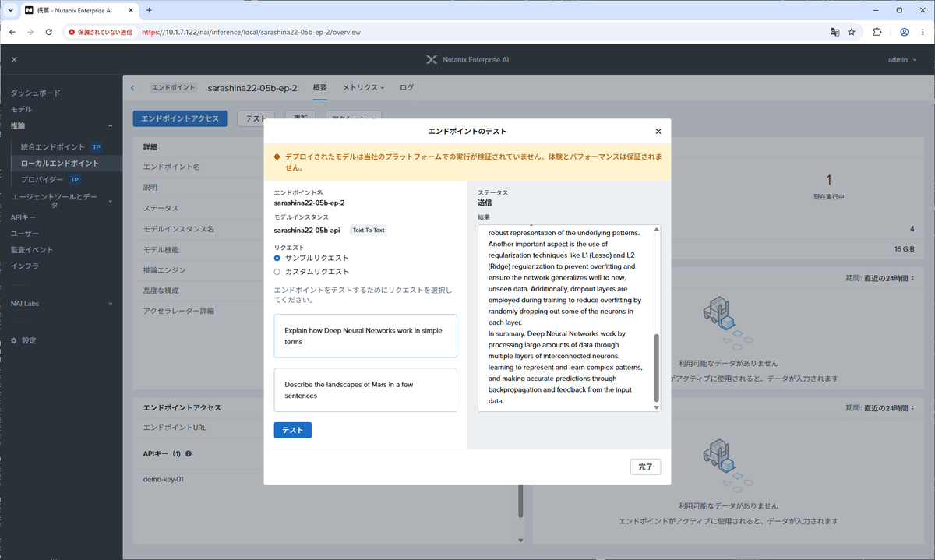The width and height of the screenshot is (935, 560).
Task: Click the 結果 output scrollbar thumb
Action: 656,368
